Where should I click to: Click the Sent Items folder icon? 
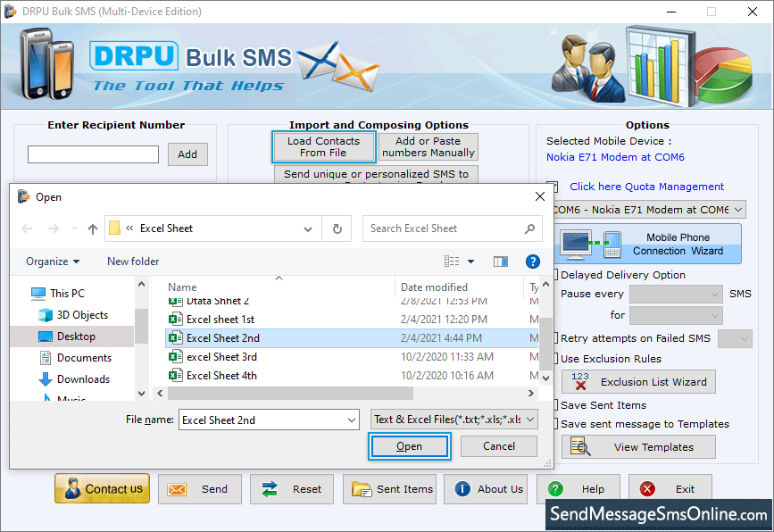click(x=362, y=489)
